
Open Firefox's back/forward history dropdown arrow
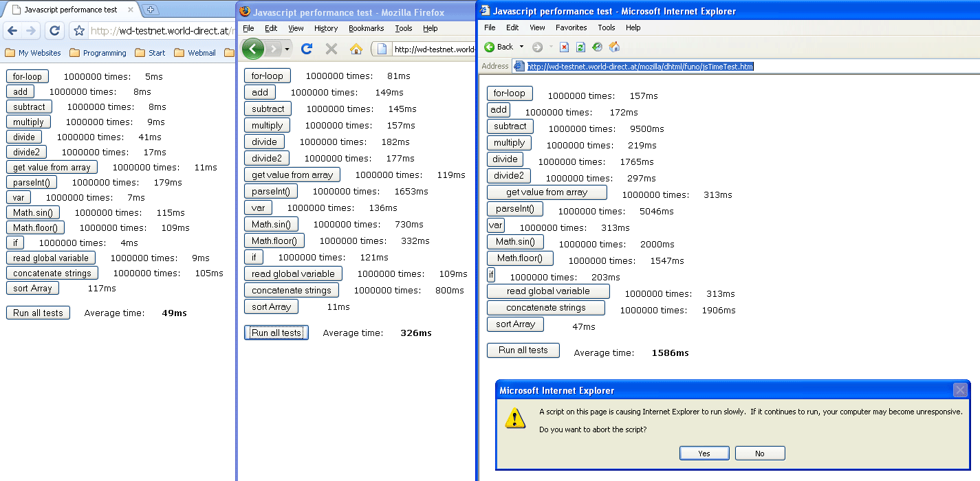(287, 49)
